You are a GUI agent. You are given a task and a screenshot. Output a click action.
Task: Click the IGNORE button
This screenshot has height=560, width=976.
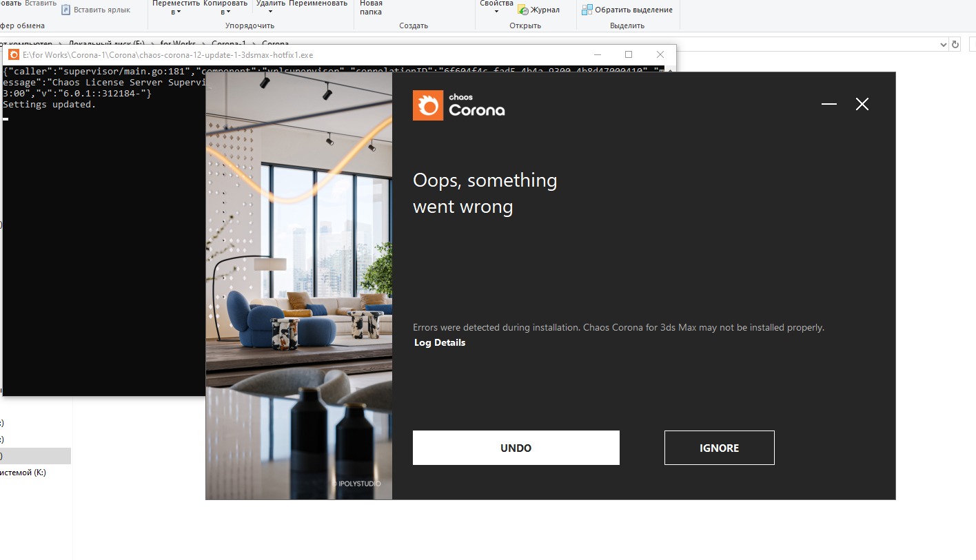click(719, 448)
